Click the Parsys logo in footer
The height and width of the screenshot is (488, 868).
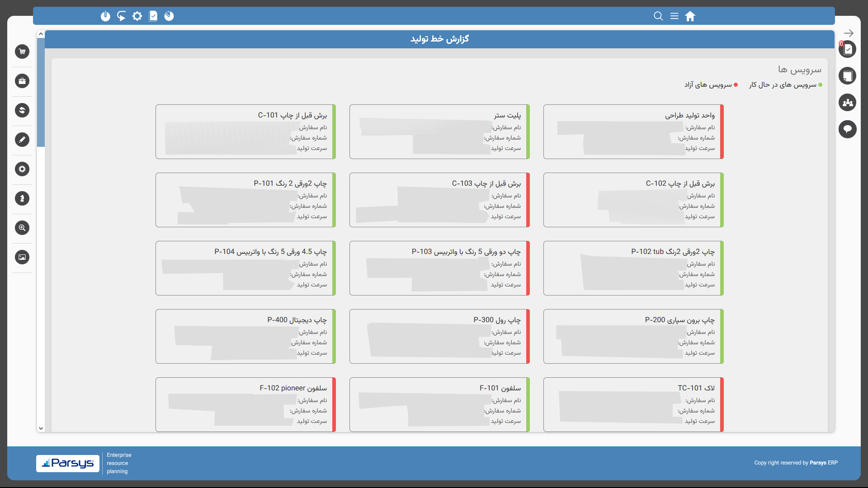pos(68,463)
